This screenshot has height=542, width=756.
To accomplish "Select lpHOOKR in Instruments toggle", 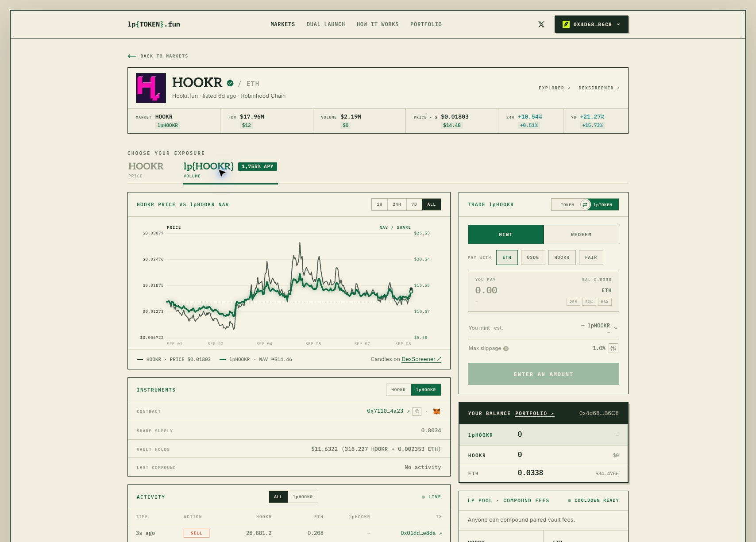I will (426, 390).
